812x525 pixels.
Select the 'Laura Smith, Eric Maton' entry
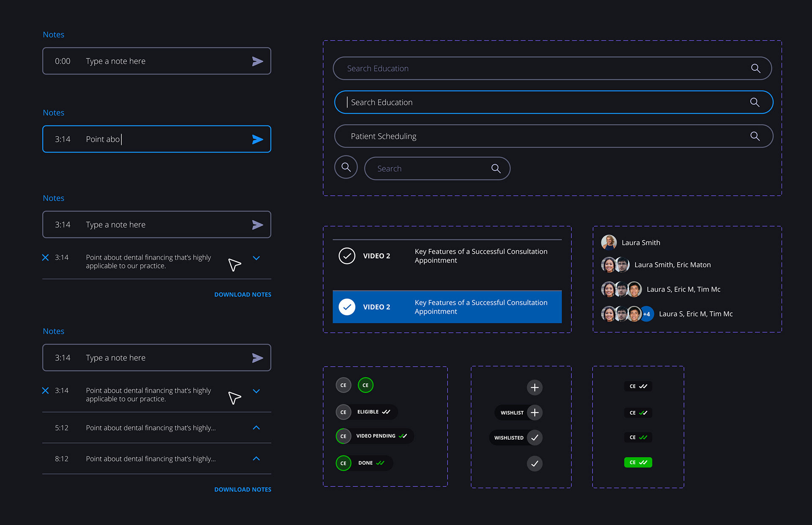(x=672, y=265)
